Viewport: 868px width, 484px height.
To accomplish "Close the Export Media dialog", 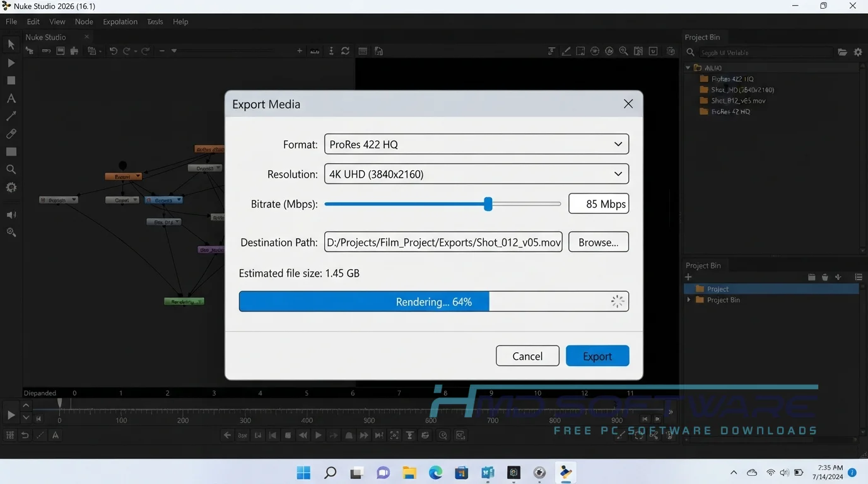I will click(628, 104).
